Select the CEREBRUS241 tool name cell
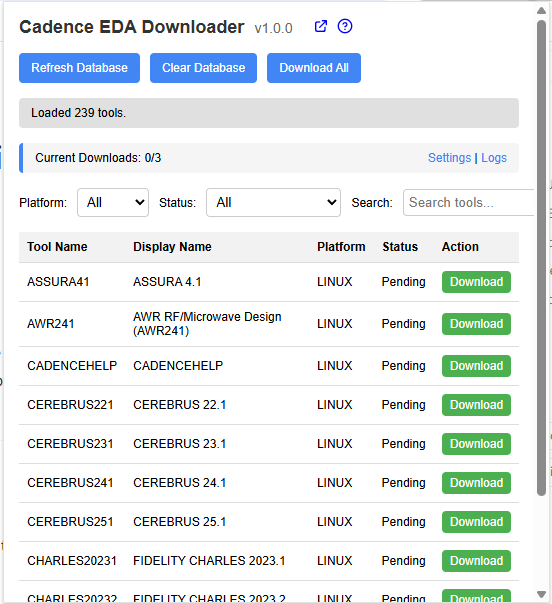552x604 pixels. pyautogui.click(x=70, y=483)
